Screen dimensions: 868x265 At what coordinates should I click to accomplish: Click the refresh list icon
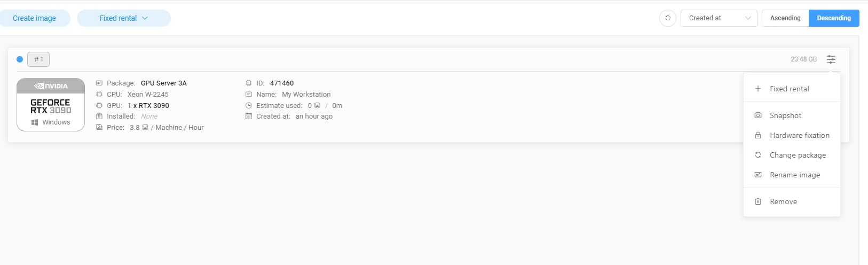tap(668, 18)
